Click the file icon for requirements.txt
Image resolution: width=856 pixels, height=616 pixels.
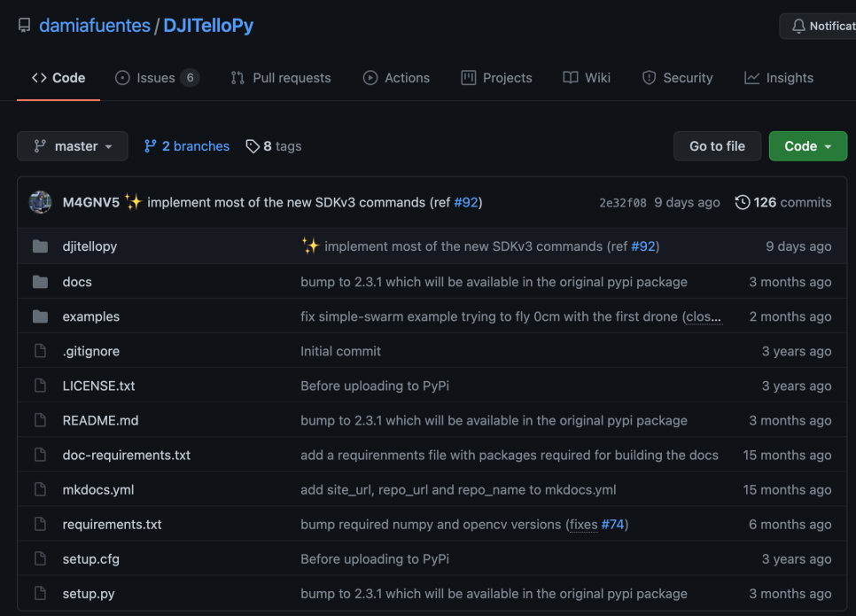pyautogui.click(x=41, y=524)
